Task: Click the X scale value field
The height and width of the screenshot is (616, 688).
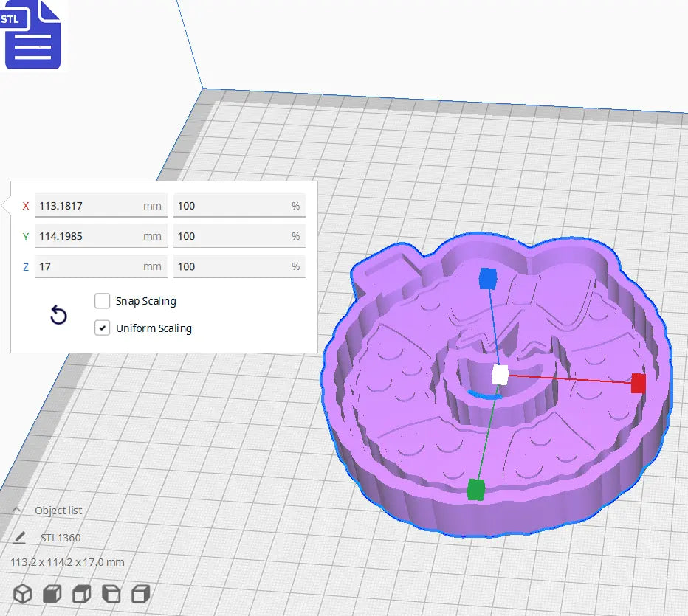Action: 100,205
